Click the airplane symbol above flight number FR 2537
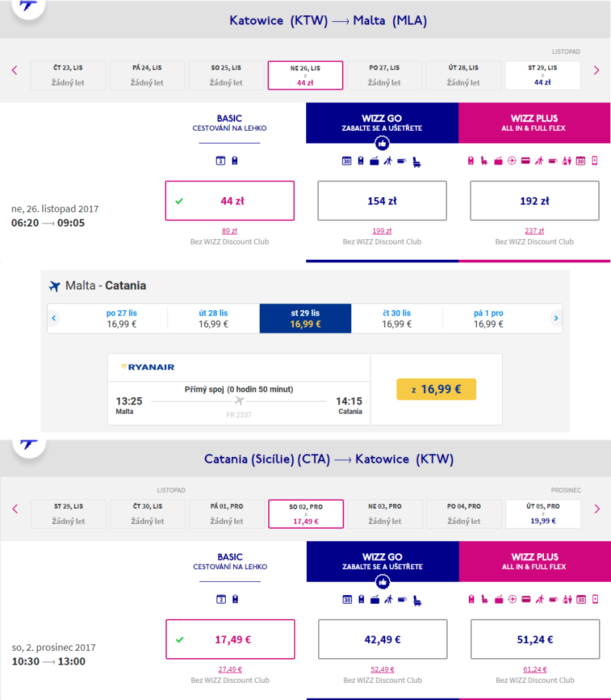This screenshot has width=611, height=700. [x=239, y=400]
